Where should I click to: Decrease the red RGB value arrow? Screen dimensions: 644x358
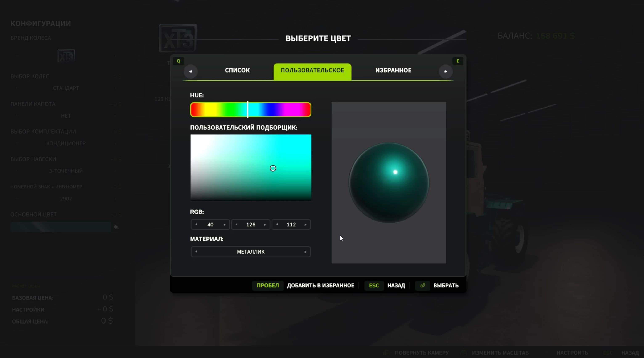click(196, 224)
